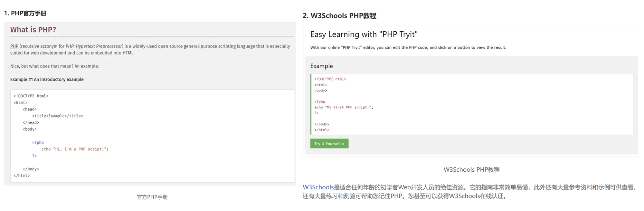Click the echo "My first PHP script!" line
The image size is (644, 211).
point(344,107)
